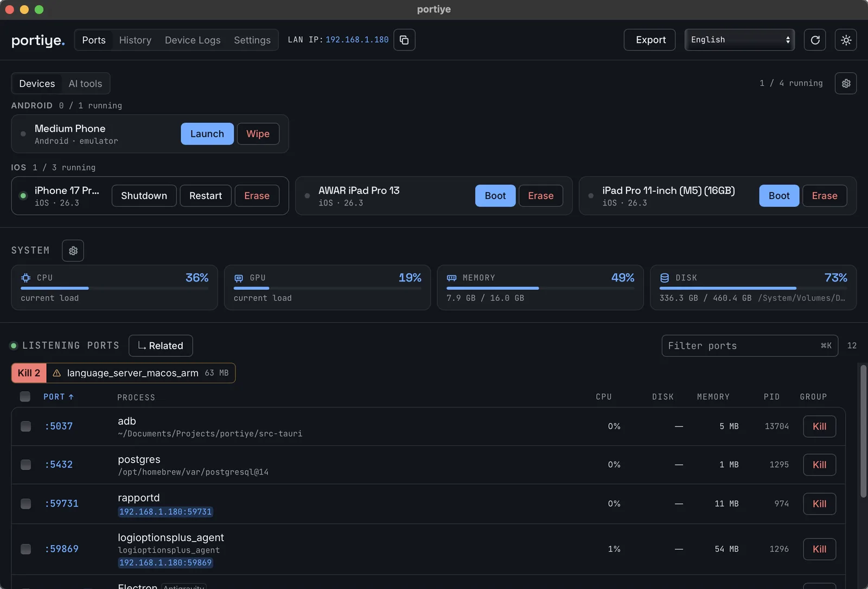Image resolution: width=868 pixels, height=589 pixels.
Task: Go to the Settings tab
Action: pos(252,40)
